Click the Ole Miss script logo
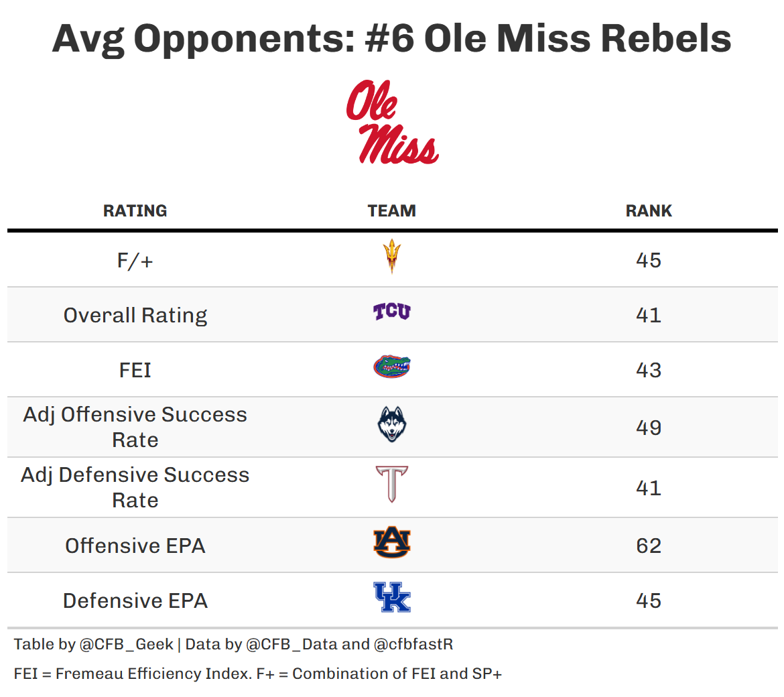Screen dimensions: 784x697 coord(392,122)
